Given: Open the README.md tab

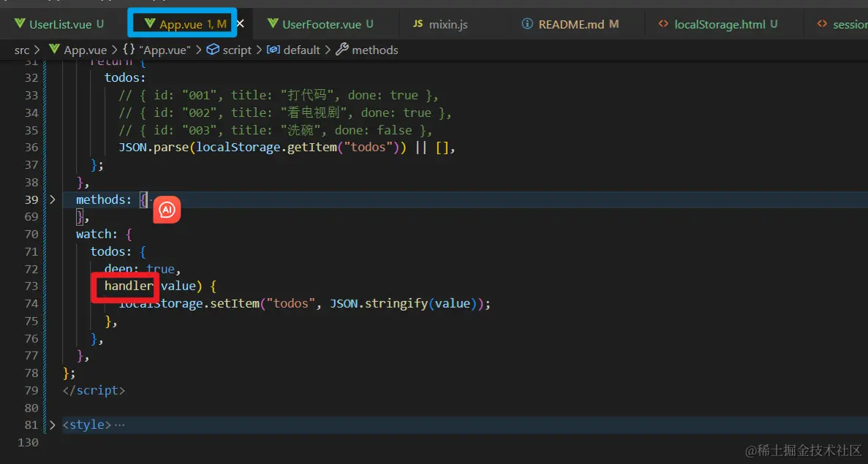Looking at the screenshot, I should [570, 24].
